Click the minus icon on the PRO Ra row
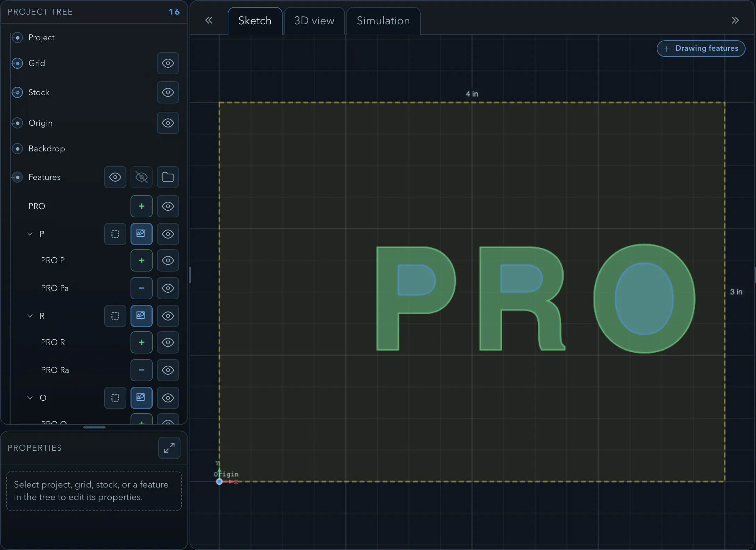The width and height of the screenshot is (756, 550). click(141, 370)
